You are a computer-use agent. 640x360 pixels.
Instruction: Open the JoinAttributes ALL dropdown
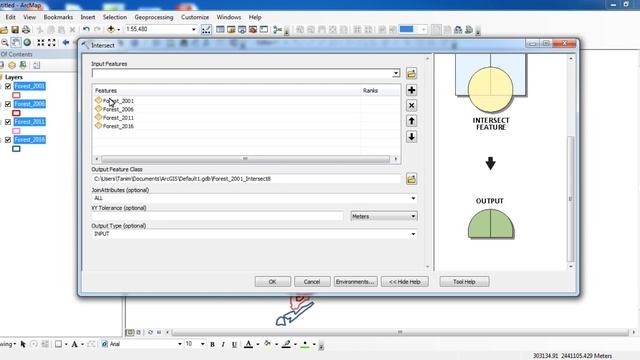click(x=413, y=198)
